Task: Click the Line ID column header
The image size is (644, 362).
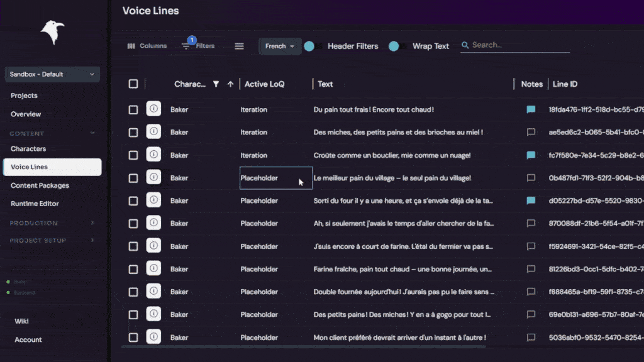Action: point(565,84)
